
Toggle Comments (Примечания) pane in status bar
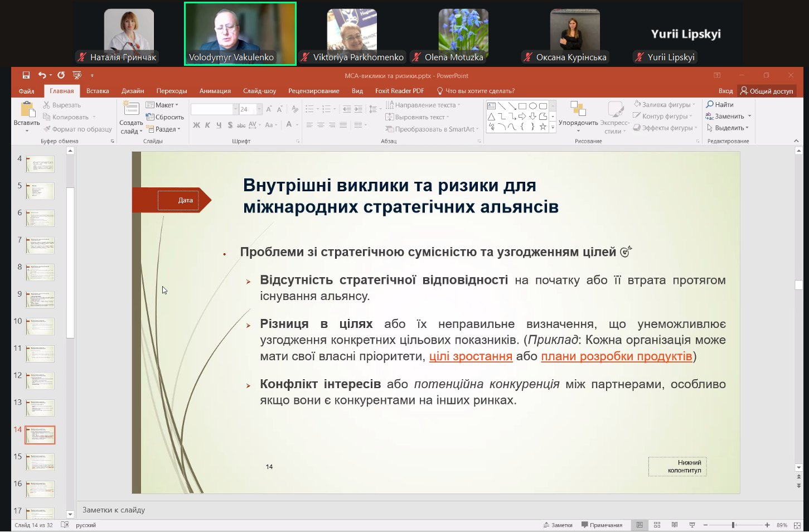(x=602, y=525)
